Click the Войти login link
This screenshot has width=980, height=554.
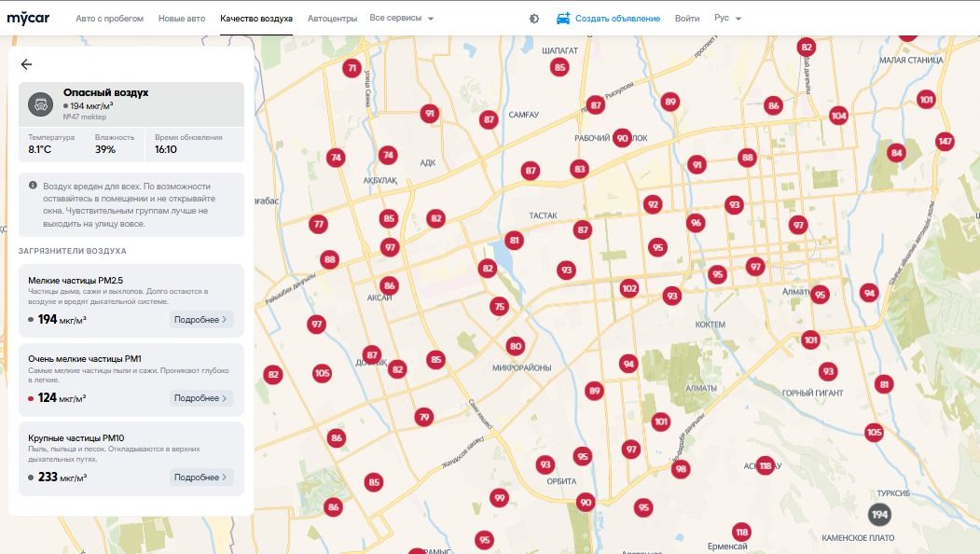(x=687, y=19)
